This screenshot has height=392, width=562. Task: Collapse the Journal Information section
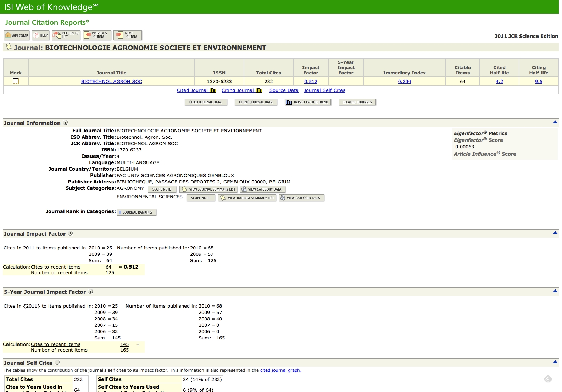(x=555, y=122)
